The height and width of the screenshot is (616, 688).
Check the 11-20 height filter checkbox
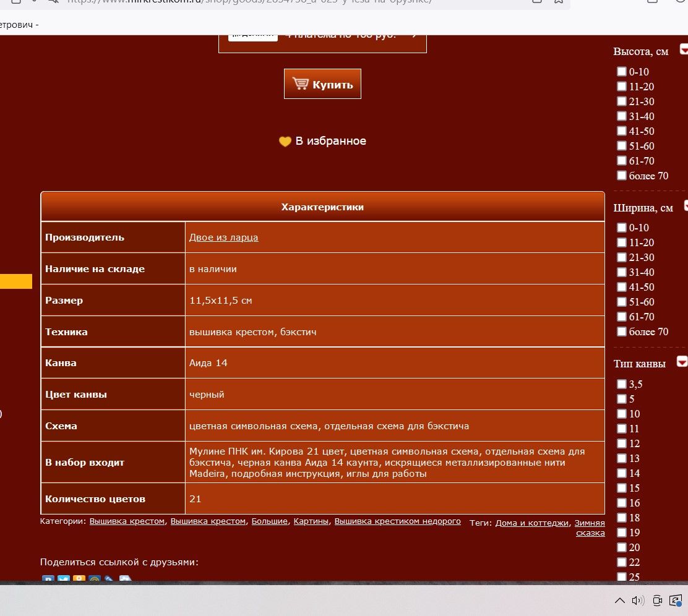(x=622, y=87)
